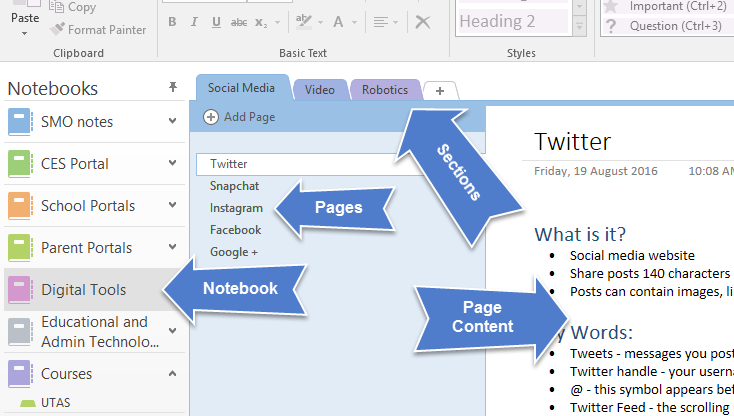Click the purple Courses notebook icon

point(20,374)
